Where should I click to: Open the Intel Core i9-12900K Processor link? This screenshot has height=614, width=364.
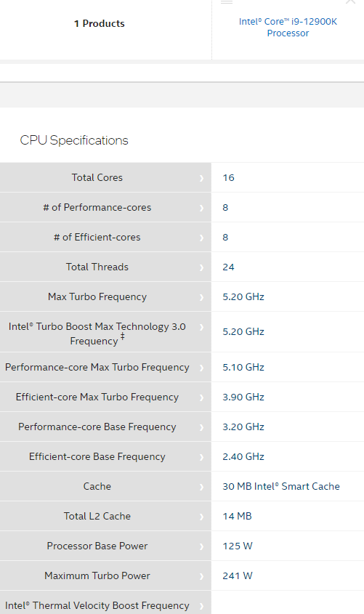[x=288, y=28]
